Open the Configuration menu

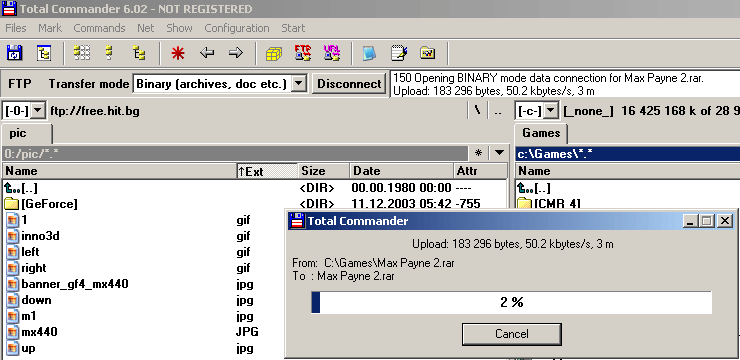pyautogui.click(x=236, y=28)
